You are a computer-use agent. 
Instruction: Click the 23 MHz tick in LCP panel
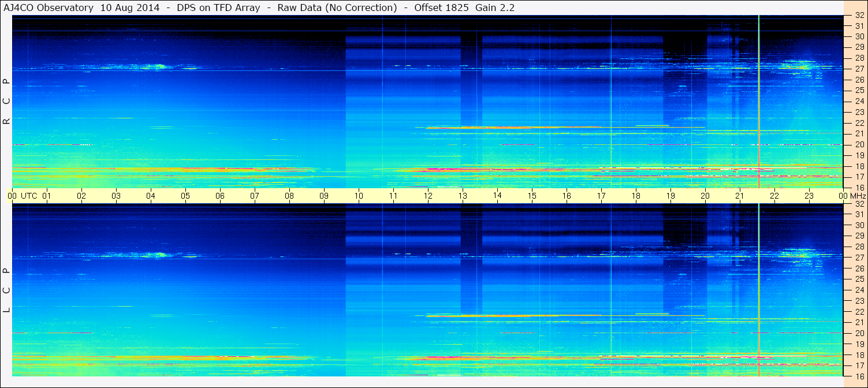click(x=859, y=301)
